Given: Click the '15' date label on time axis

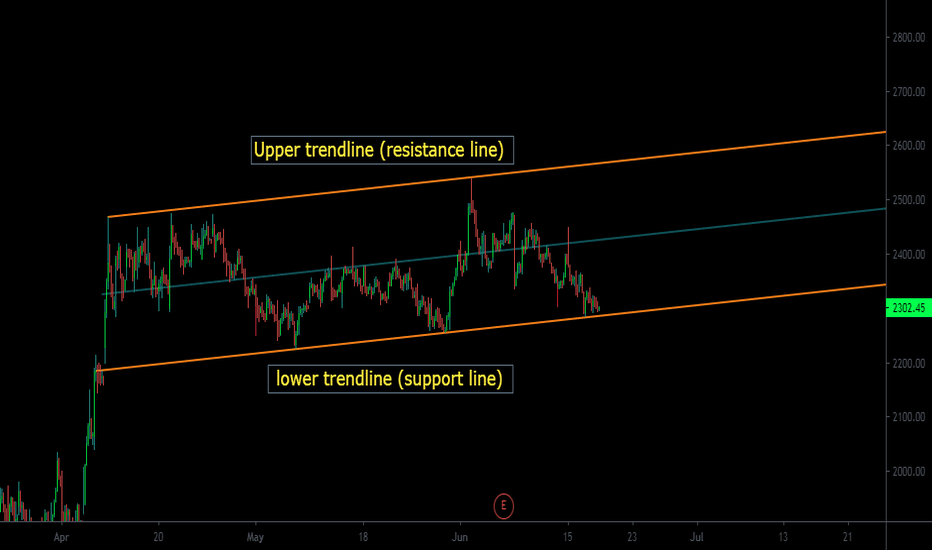Looking at the screenshot, I should pyautogui.click(x=568, y=537).
